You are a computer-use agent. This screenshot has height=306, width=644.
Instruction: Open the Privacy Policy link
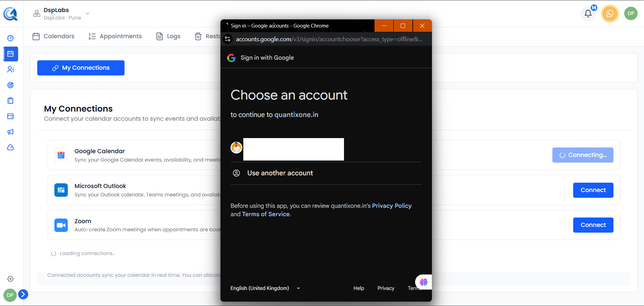(392, 206)
